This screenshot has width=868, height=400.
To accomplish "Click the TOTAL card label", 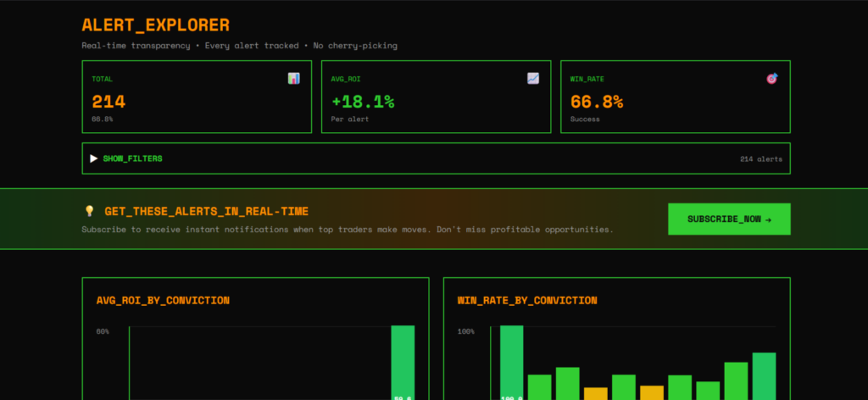I will pos(103,79).
